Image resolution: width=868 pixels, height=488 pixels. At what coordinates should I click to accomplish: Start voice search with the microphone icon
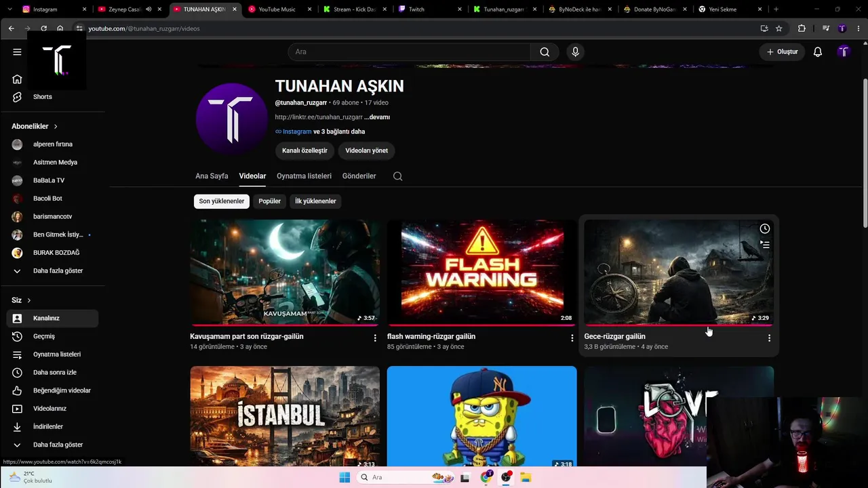click(x=575, y=52)
